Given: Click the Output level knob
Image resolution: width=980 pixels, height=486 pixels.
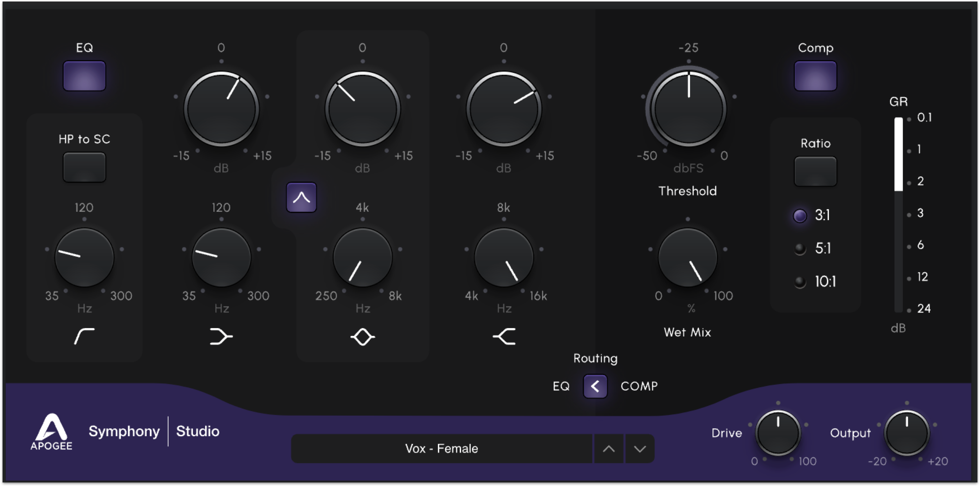Looking at the screenshot, I should click(x=907, y=433).
